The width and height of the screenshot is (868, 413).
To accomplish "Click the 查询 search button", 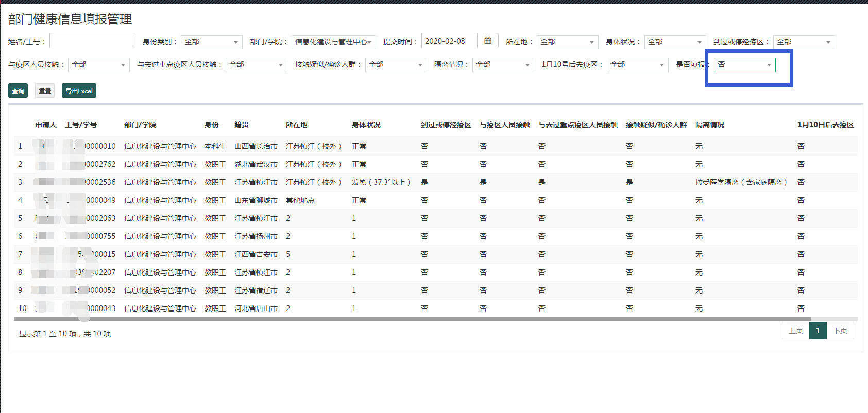I will (18, 91).
